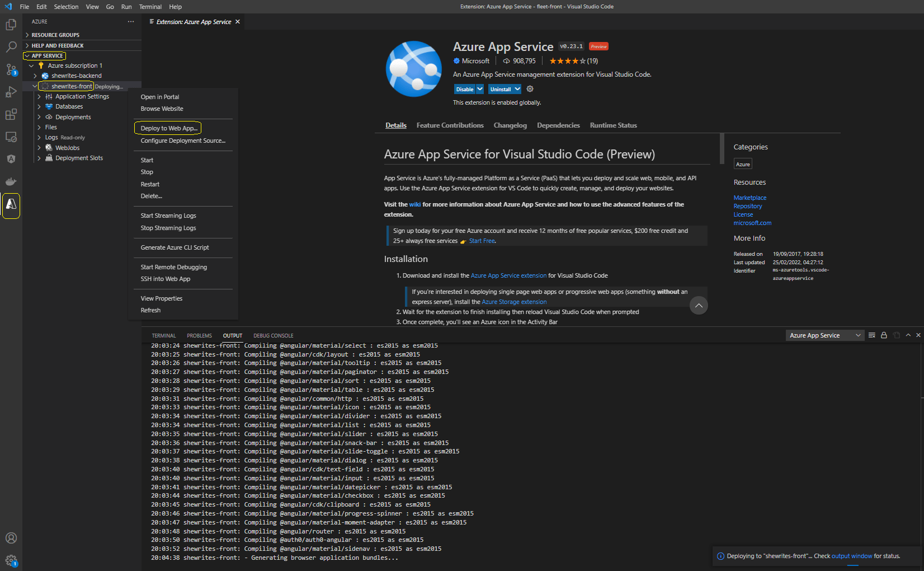
Task: Click the extension settings gear icon
Action: (530, 89)
